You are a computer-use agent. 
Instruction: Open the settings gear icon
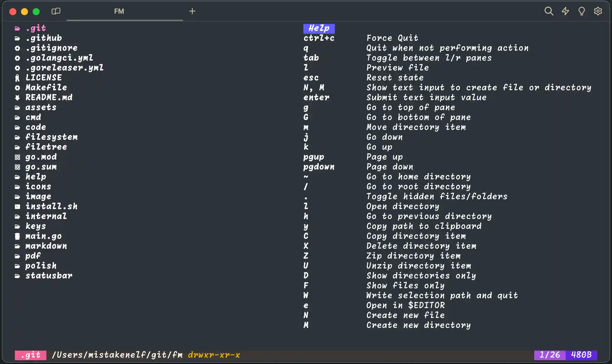598,11
